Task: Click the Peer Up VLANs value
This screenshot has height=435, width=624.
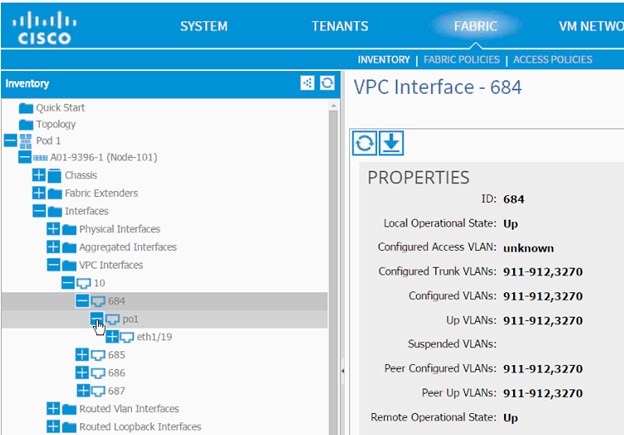Action: (x=543, y=393)
